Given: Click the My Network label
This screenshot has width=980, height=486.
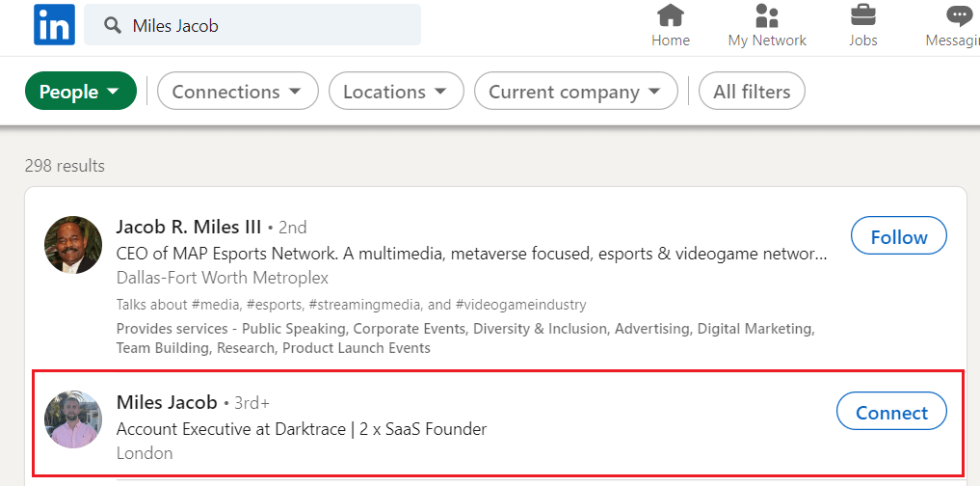Looking at the screenshot, I should 767,40.
